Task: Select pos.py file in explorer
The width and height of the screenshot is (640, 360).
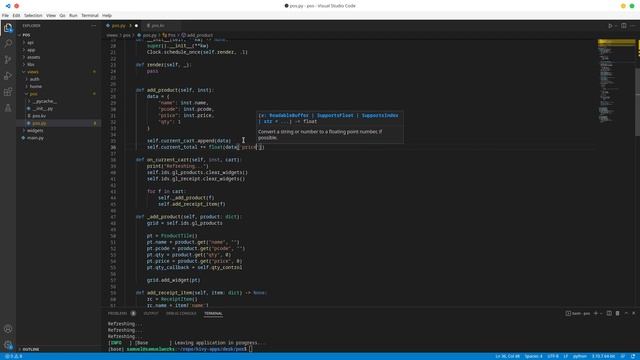Action: tap(37, 123)
